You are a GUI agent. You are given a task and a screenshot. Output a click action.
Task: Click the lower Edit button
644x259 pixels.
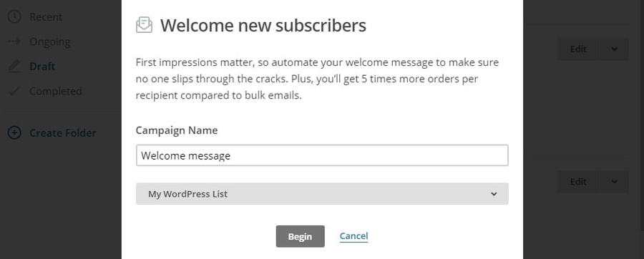tap(578, 182)
